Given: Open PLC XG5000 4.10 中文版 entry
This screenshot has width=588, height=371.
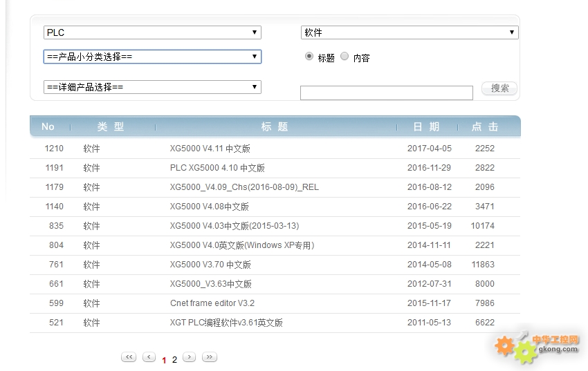Looking at the screenshot, I should pyautogui.click(x=217, y=168).
